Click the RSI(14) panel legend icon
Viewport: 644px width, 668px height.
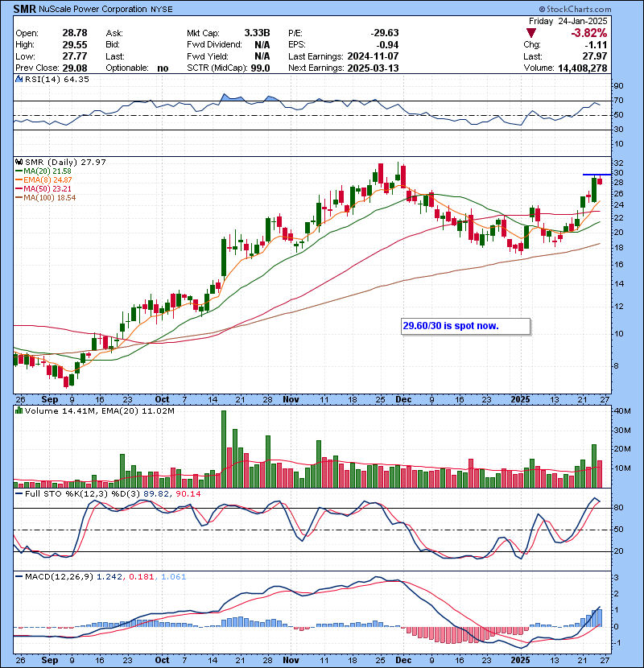(18, 80)
